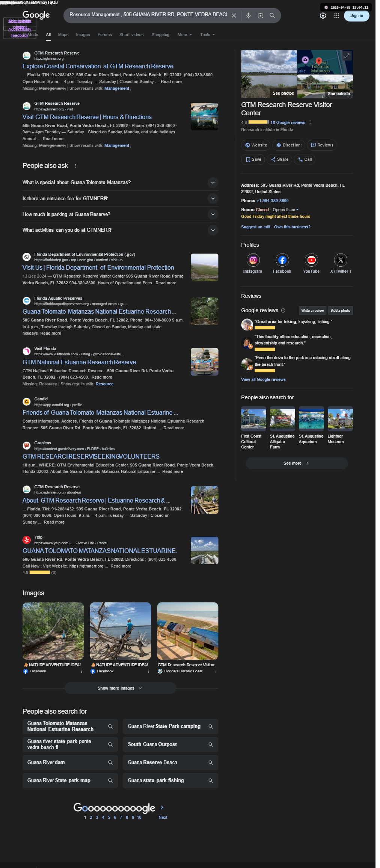
Task: Expand the map with the fullscreen icon
Action: click(347, 56)
